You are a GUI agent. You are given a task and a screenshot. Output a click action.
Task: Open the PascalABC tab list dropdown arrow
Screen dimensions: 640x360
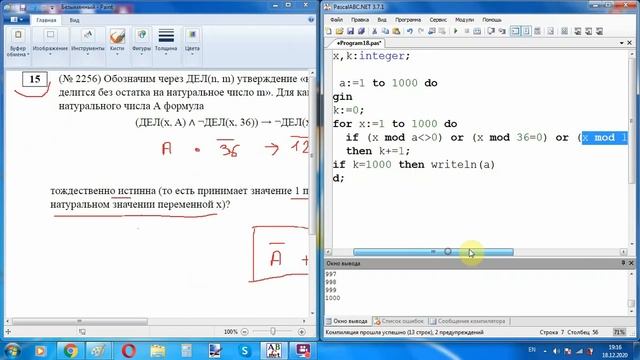pos(622,43)
